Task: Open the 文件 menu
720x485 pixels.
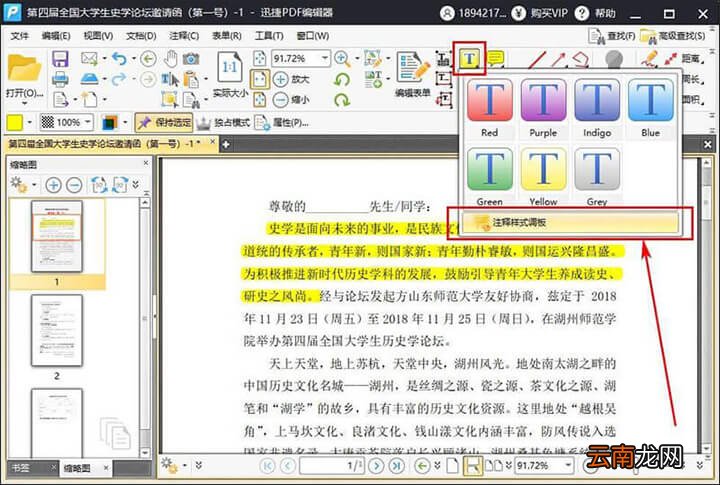Action: point(19,36)
